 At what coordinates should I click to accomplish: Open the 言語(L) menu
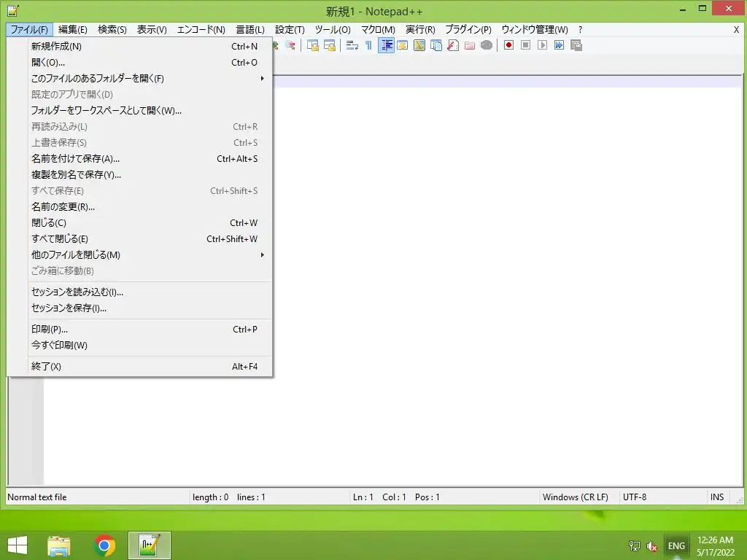pyautogui.click(x=251, y=29)
